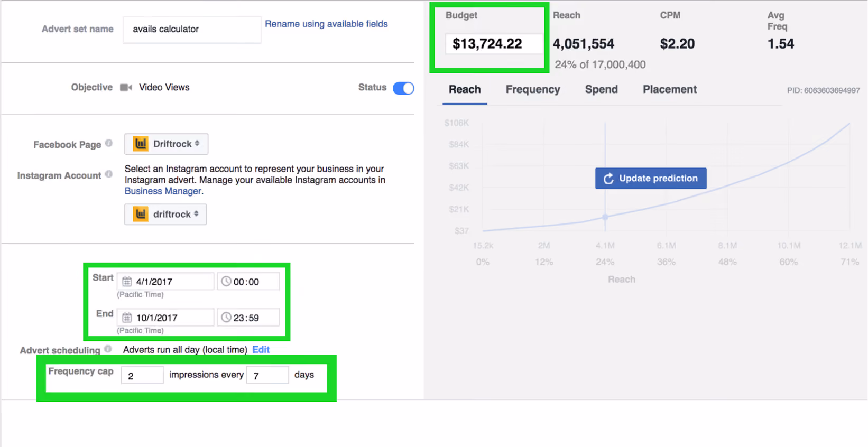Open the driftrock Instagram account dropdown
The width and height of the screenshot is (868, 447).
tap(165, 214)
